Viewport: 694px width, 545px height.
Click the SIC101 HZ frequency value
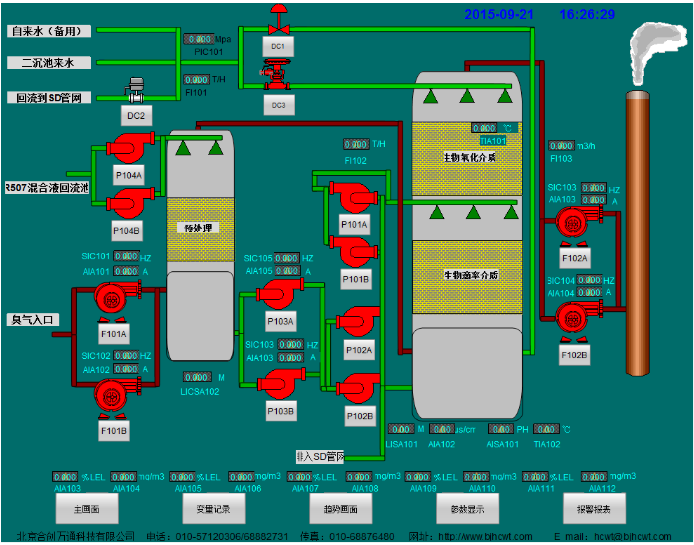click(x=127, y=256)
